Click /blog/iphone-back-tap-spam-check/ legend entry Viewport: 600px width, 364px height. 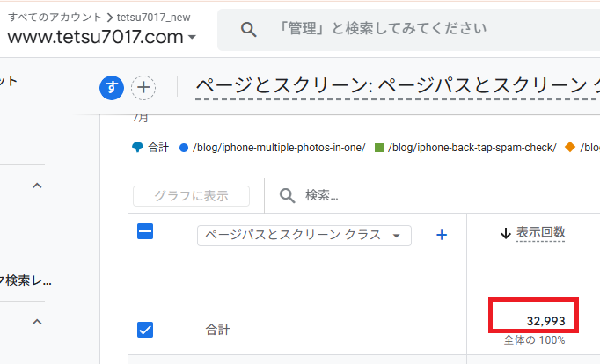pyautogui.click(x=465, y=148)
